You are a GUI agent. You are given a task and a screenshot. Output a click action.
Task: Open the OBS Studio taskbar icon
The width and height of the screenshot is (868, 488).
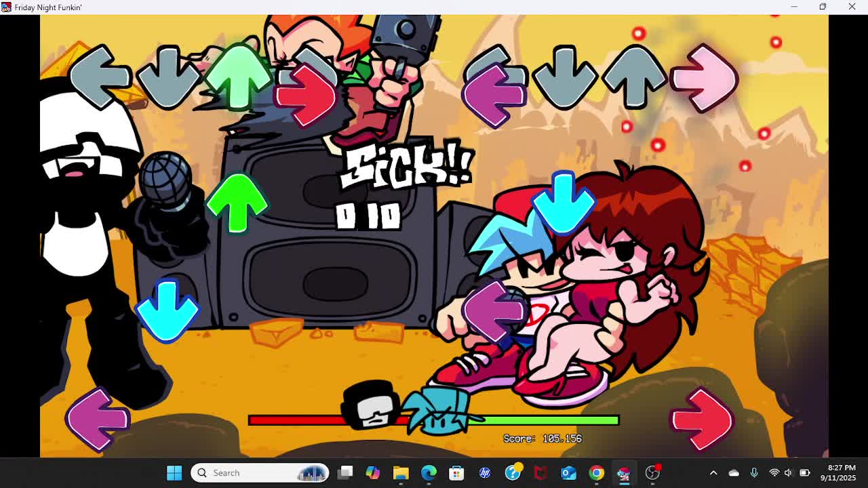pyautogui.click(x=652, y=472)
